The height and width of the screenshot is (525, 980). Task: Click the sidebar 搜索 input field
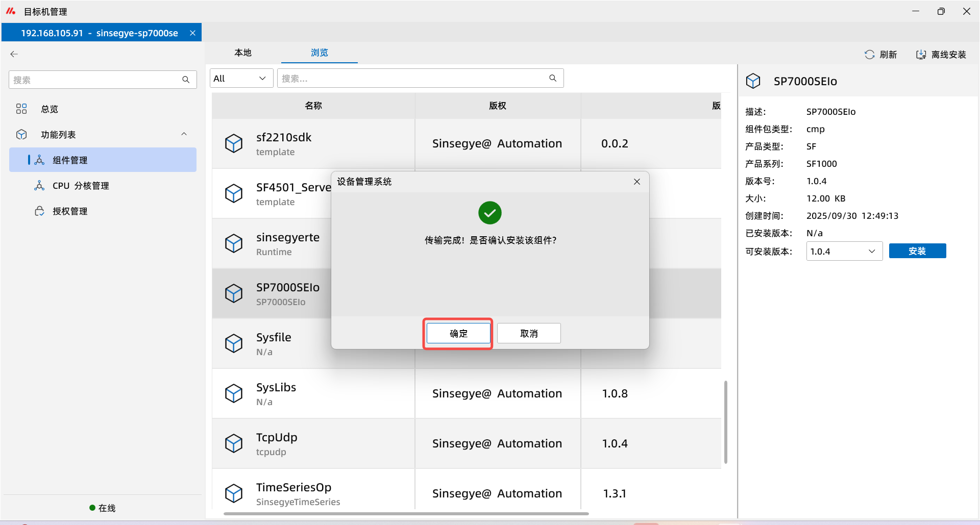(x=103, y=80)
